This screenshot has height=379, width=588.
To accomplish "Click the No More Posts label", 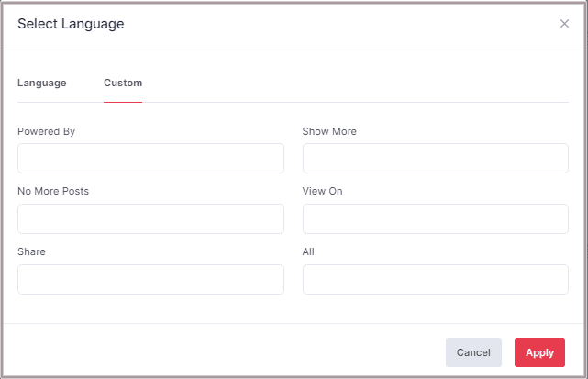I will tap(53, 191).
